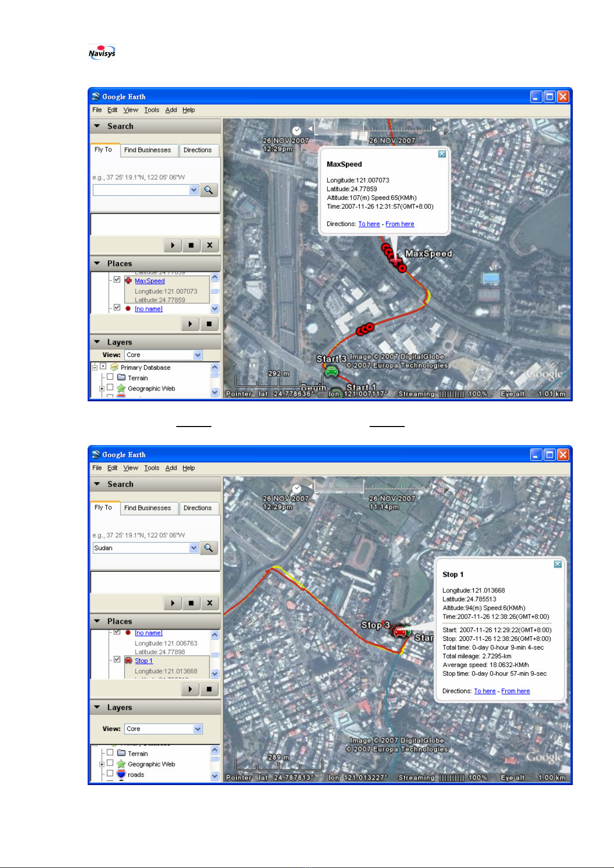Viewport: 614px width, 868px height.
Task: Enable the roads layer checkbox
Action: coord(110,773)
